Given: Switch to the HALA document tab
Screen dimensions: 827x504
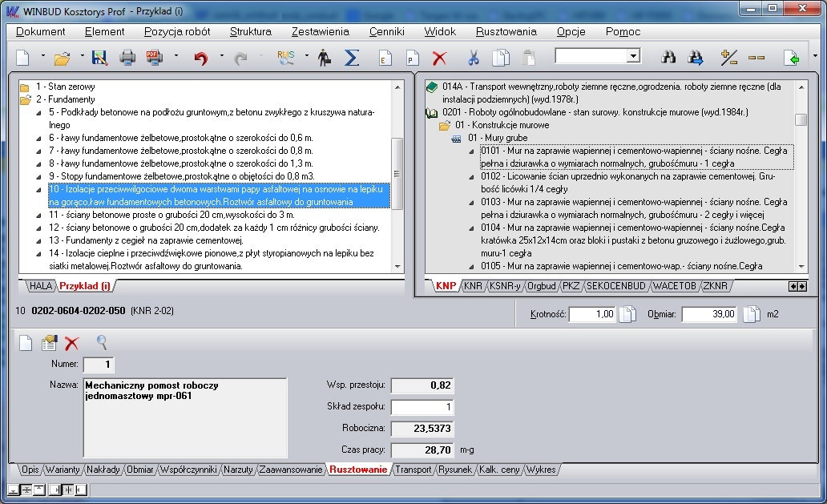Looking at the screenshot, I should (x=41, y=286).
